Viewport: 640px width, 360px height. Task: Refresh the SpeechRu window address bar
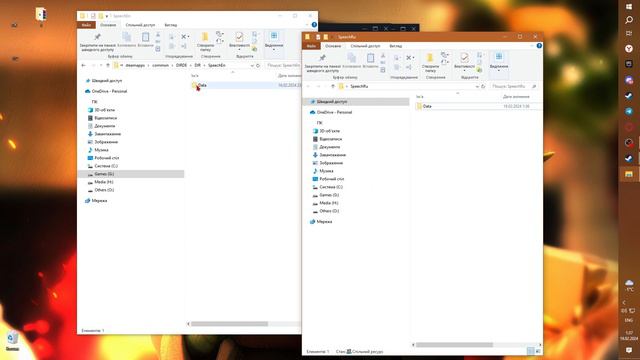483,87
